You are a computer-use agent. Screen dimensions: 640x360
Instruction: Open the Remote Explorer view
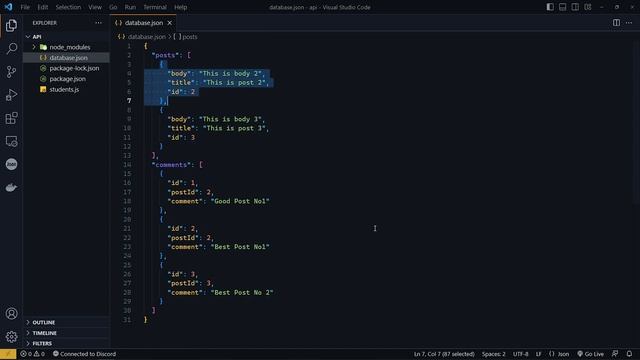[11, 142]
